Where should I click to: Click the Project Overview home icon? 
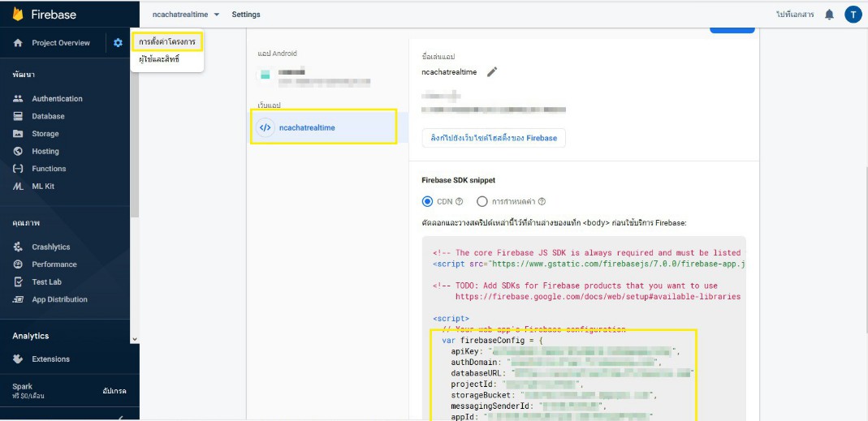coord(18,43)
